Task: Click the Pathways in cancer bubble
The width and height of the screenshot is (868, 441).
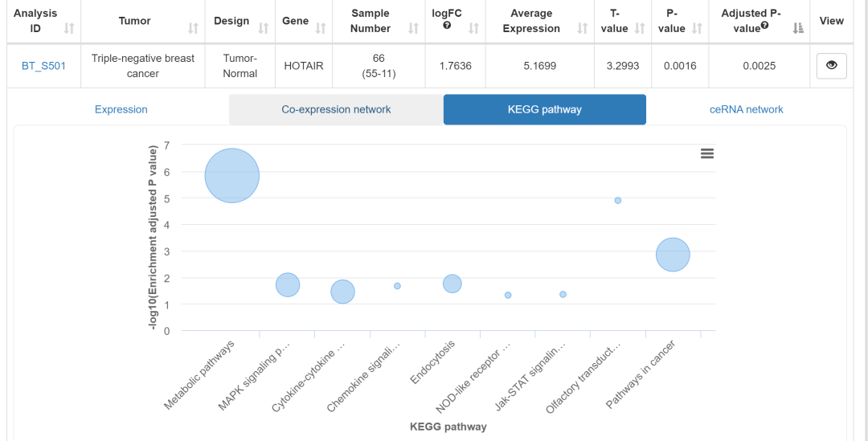Action: tap(673, 255)
